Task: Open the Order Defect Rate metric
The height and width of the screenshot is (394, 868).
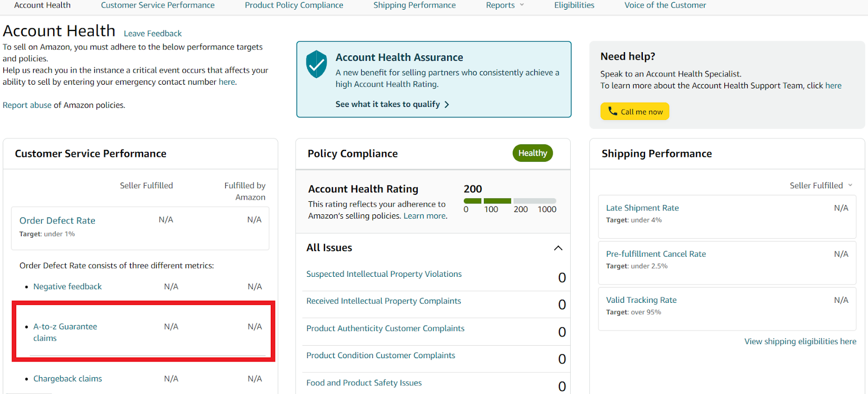Action: [58, 220]
